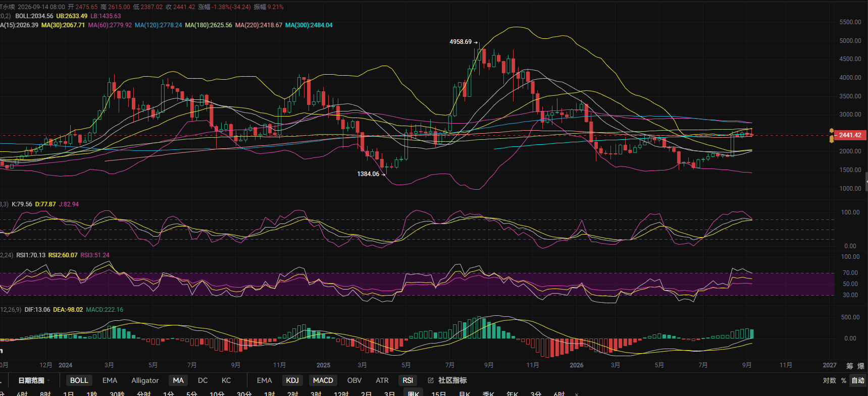Toggle the KDJ sub-indicator

(292, 380)
